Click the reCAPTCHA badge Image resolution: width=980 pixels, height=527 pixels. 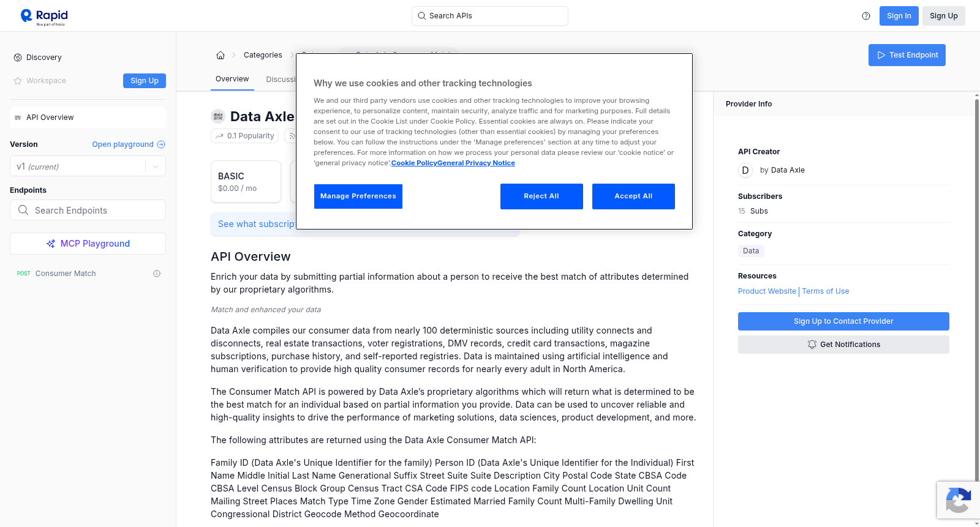pyautogui.click(x=958, y=500)
